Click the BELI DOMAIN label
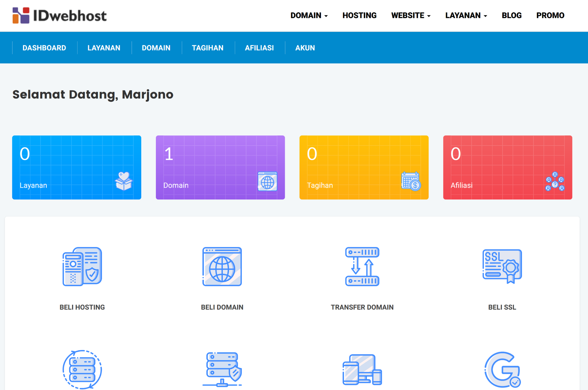 click(x=222, y=307)
